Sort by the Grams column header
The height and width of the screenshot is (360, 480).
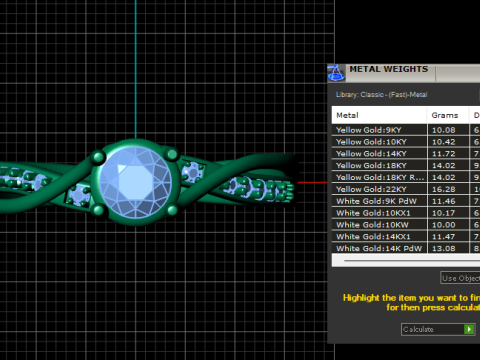[448, 115]
